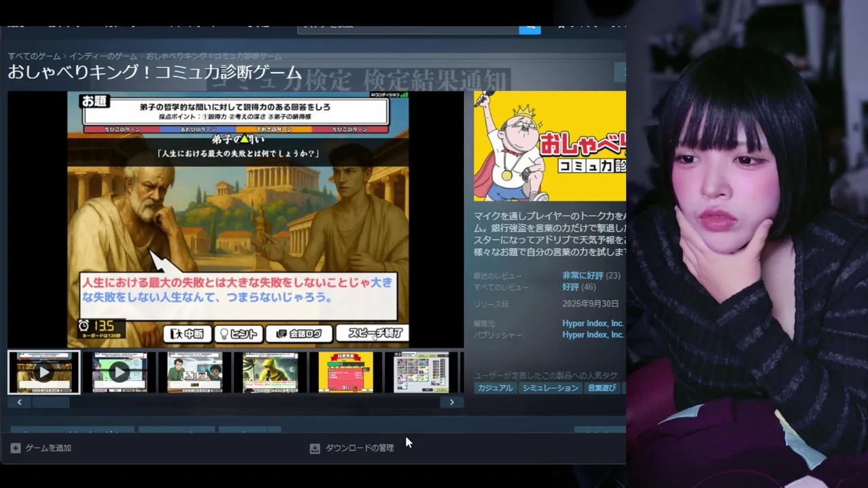Click the release date 2025年9月30日
The width and height of the screenshot is (868, 488).
pos(590,304)
